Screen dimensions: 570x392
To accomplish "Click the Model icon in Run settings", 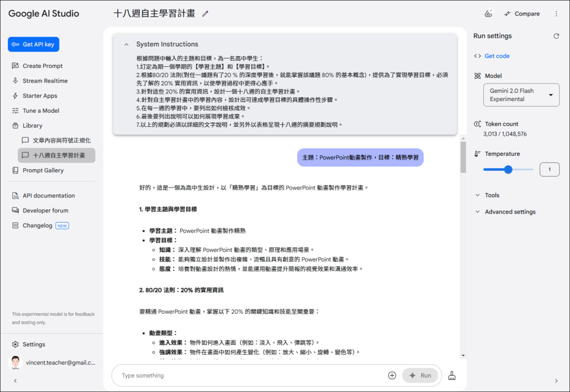I will pos(477,76).
